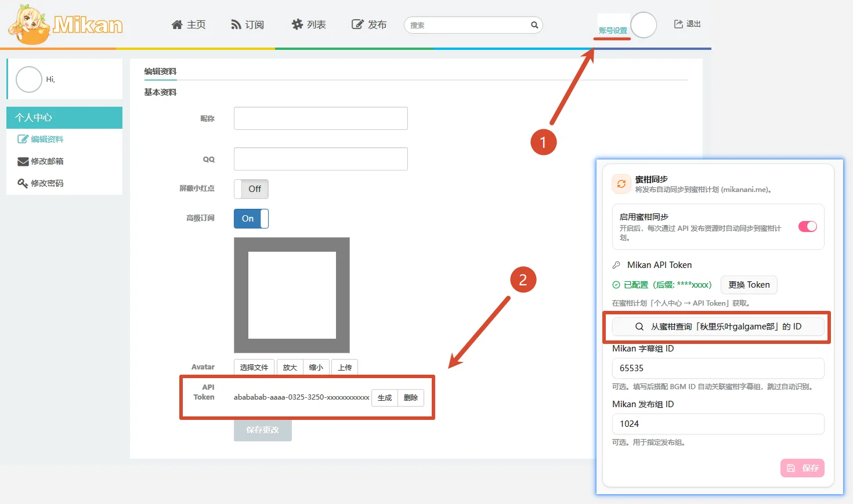Click the Mikan logo mascot
The width and height of the screenshot is (853, 504).
tap(29, 24)
